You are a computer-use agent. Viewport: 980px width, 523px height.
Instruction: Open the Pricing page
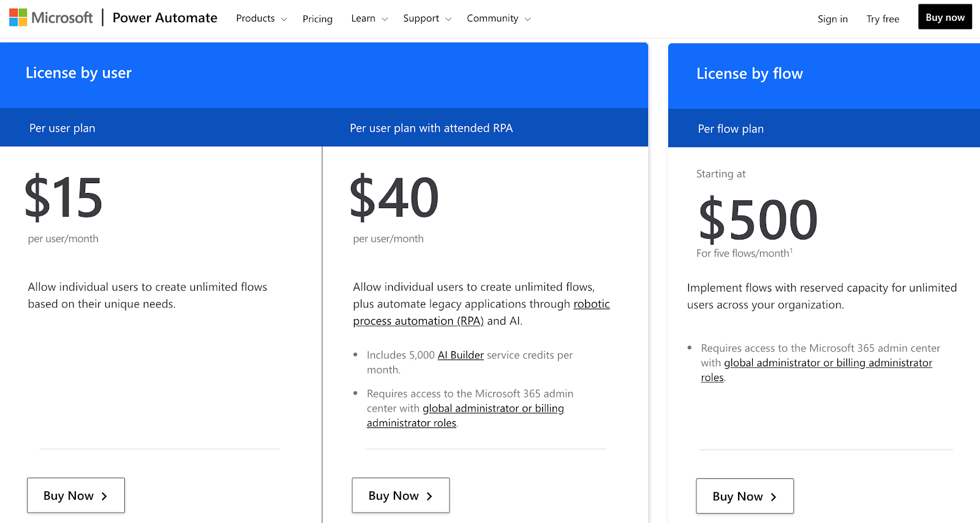317,19
